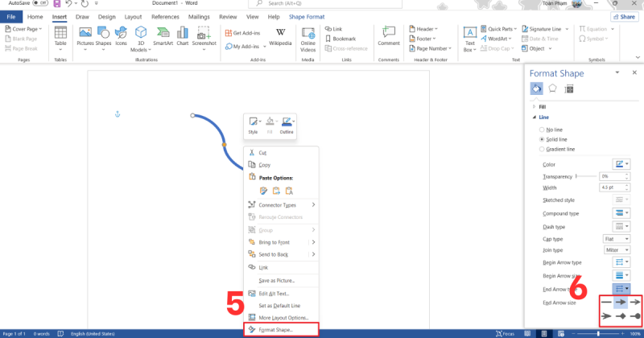The image size is (644, 338).
Task: Open the Cap type dropdown
Action: [615, 238]
